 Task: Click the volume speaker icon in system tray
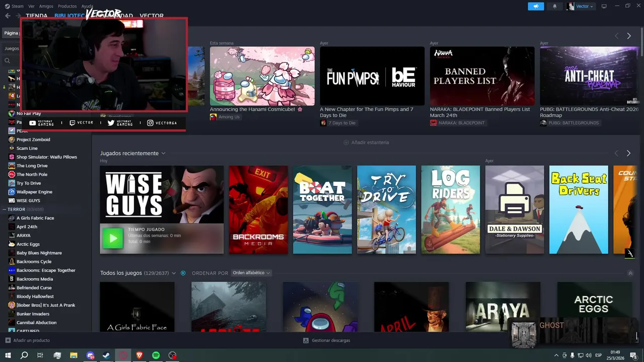[x=588, y=355]
